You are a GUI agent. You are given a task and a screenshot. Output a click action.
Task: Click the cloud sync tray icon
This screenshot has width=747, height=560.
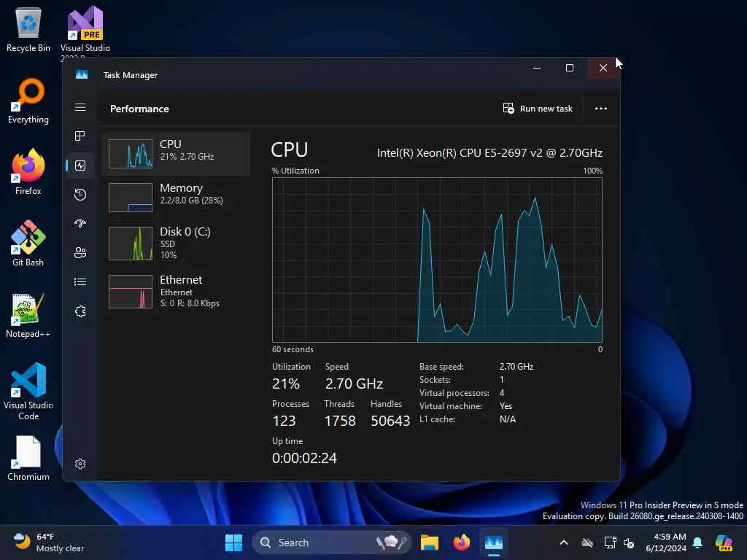(x=587, y=542)
